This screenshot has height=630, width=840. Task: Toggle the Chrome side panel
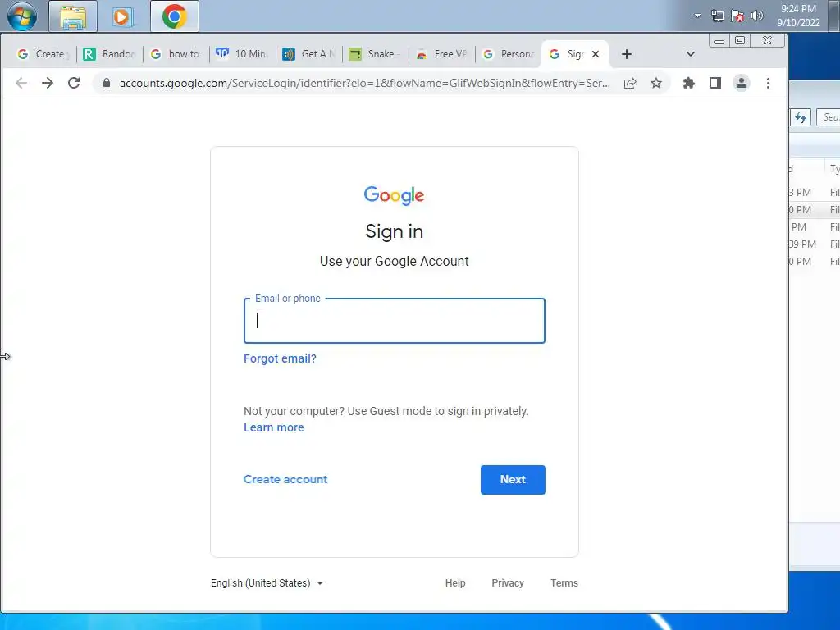click(x=715, y=83)
